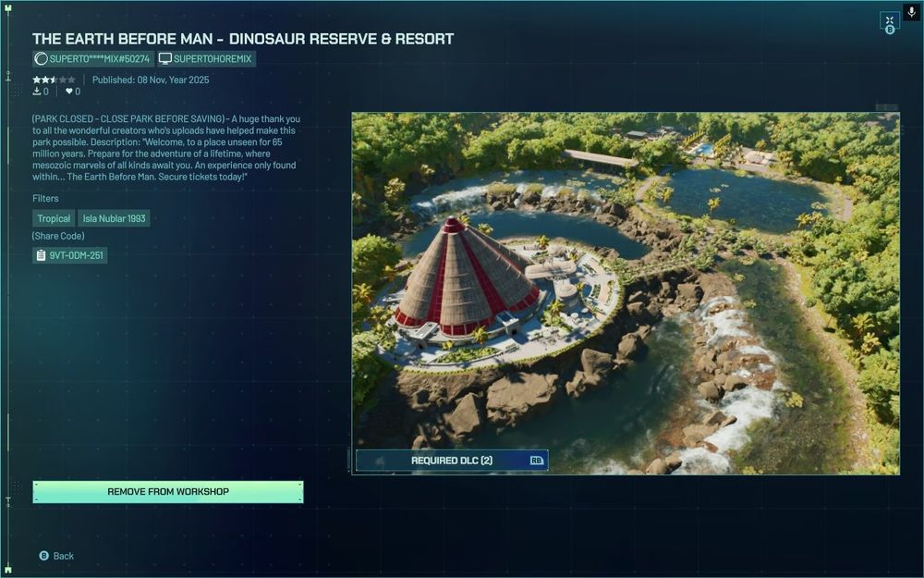
Task: Click the microphone icon in the top corner
Action: click(911, 12)
